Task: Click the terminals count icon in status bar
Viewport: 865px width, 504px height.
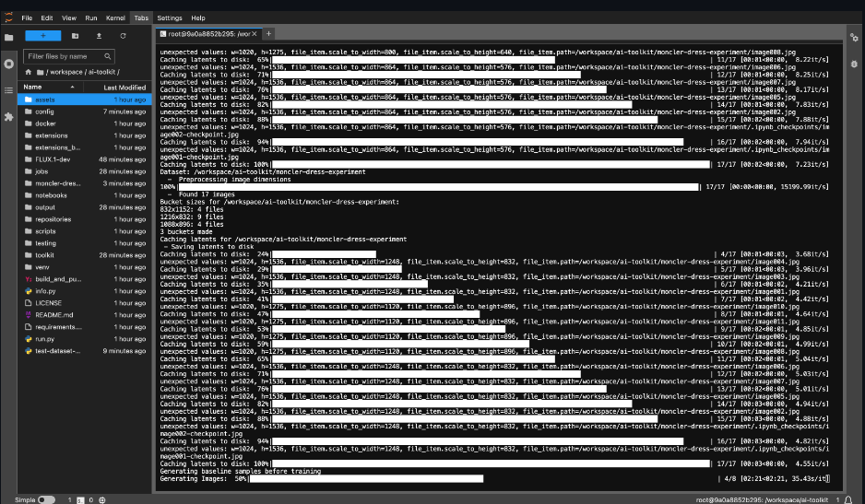Action: (x=80, y=500)
